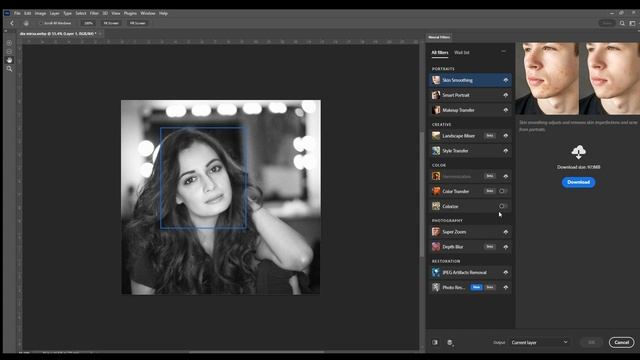The height and width of the screenshot is (360, 640).
Task: Select the Makeup Transfer filter thumbnail
Action: [436, 110]
